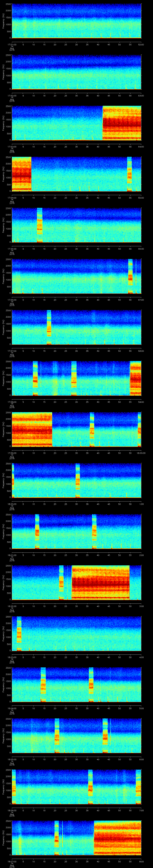This screenshot has height=868, width=153.
Task: Select the red block starting the 17:54 spectrogram
Action: (21, 174)
